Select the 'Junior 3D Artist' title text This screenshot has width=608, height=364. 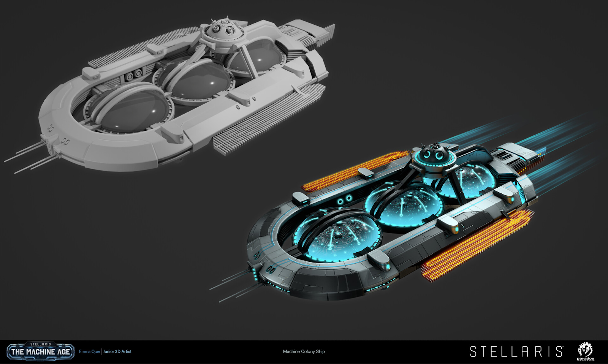tap(117, 351)
